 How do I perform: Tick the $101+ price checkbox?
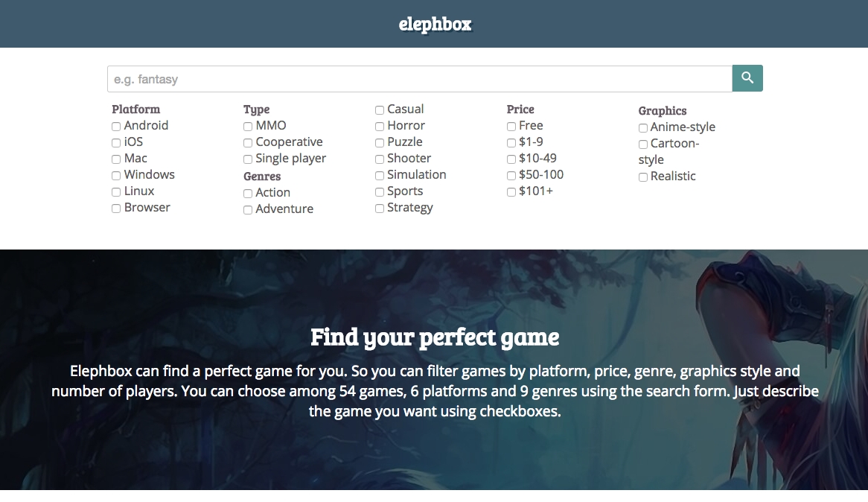[511, 192]
